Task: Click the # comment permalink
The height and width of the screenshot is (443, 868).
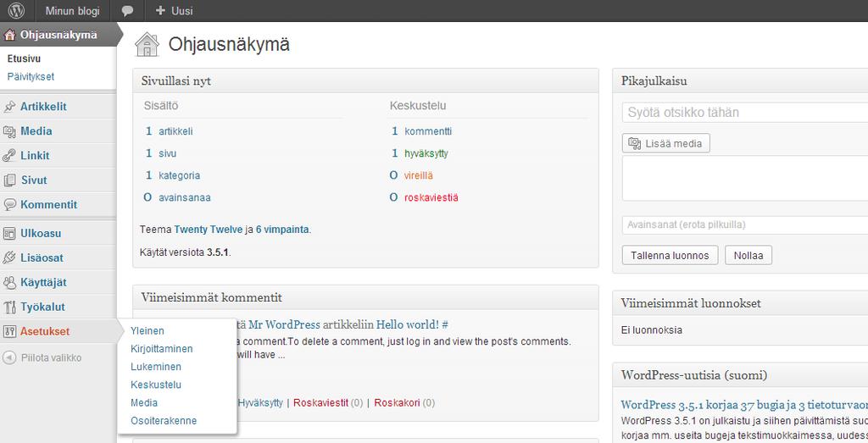Action: tap(445, 324)
